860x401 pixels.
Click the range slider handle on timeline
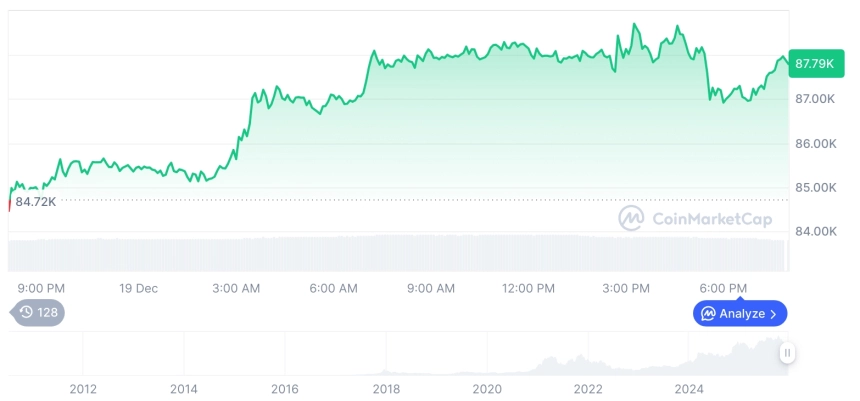point(788,353)
